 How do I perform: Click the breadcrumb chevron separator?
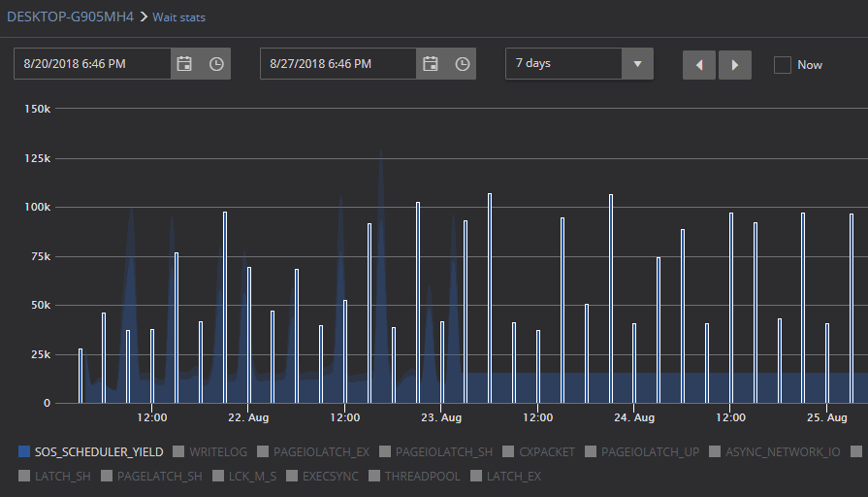(x=144, y=17)
